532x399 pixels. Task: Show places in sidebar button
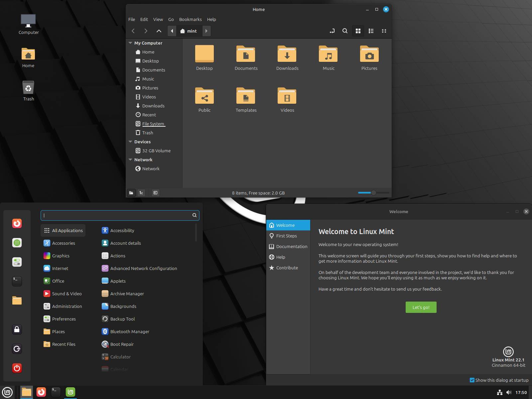tap(131, 193)
